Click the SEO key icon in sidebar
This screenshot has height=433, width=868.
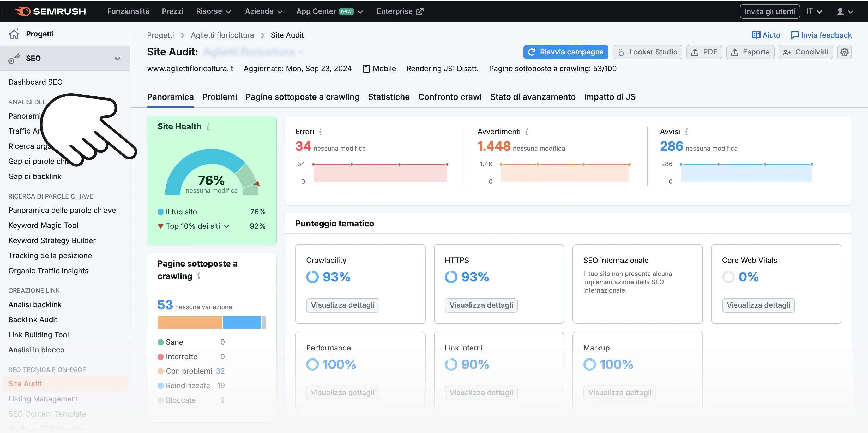(x=14, y=58)
